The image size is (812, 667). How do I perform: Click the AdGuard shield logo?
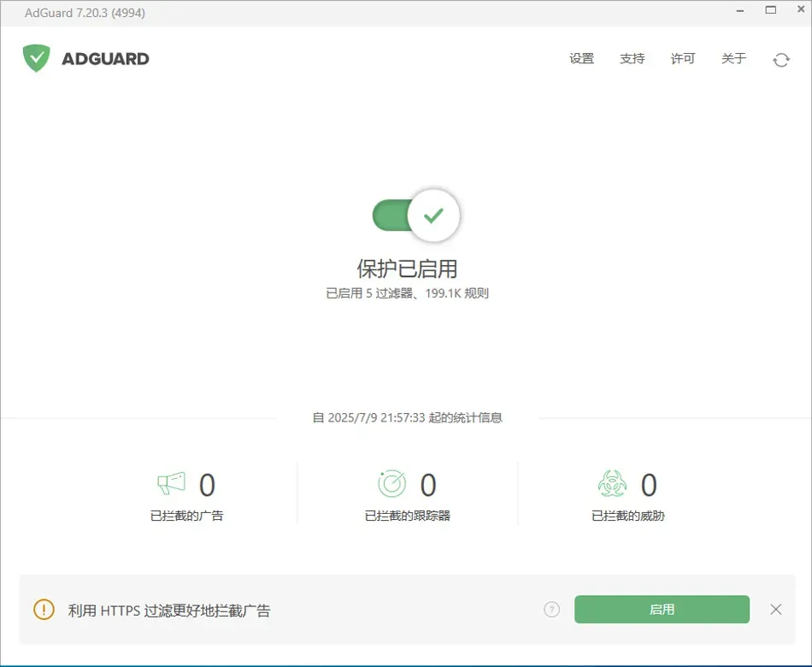(36, 58)
